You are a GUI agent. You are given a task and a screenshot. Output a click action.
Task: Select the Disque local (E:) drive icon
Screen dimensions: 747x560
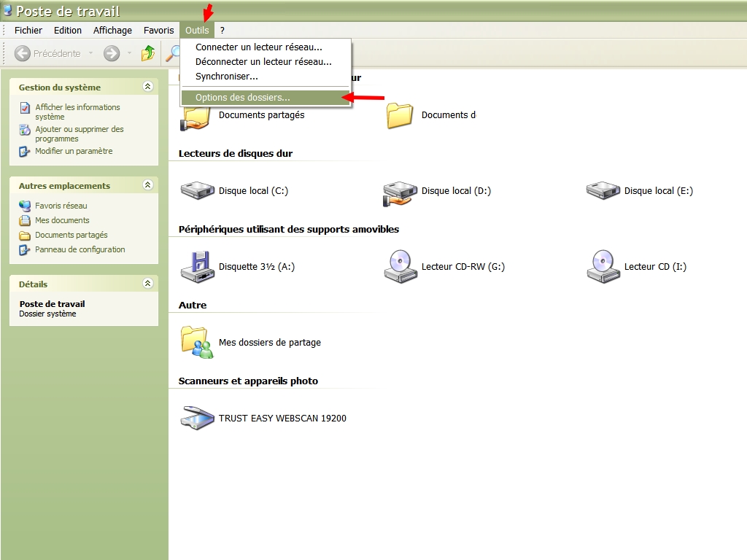603,191
